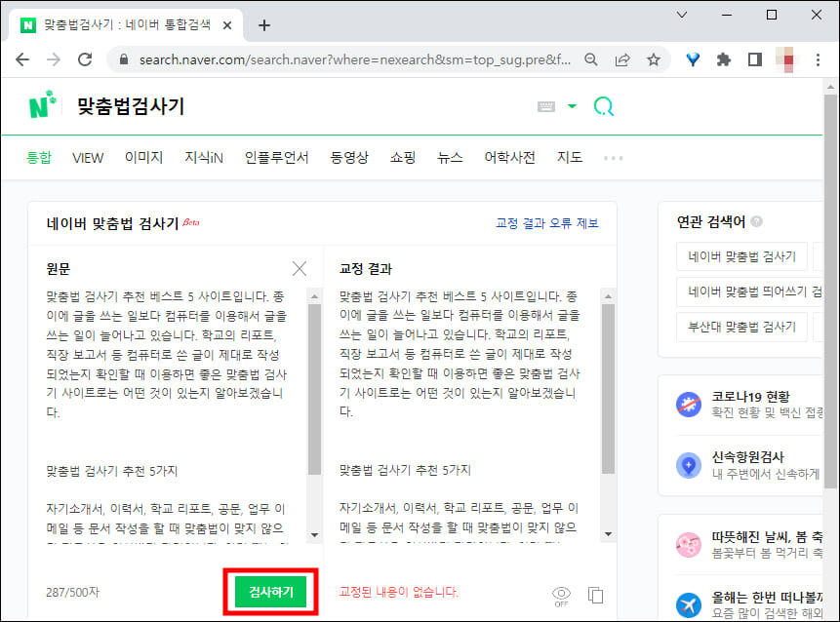
Task: Open the 연관 검색어 help icon
Action: pos(757,221)
